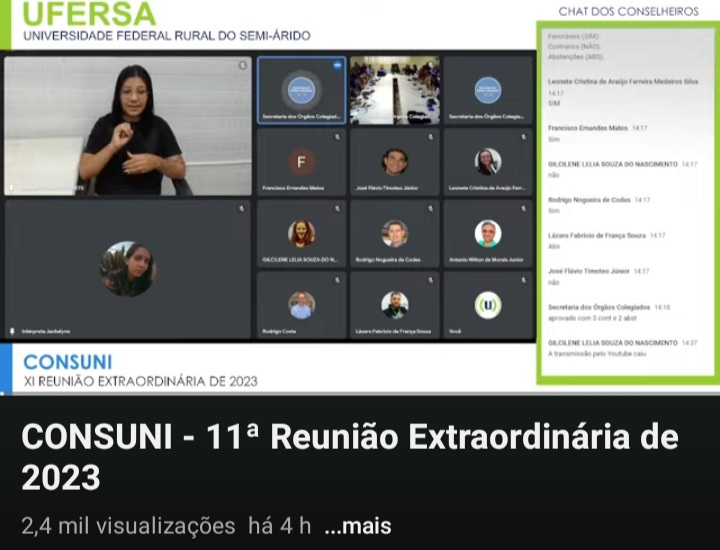Click the 'Rodrigo Costa' name label
This screenshot has height=550, width=720.
pos(279,331)
